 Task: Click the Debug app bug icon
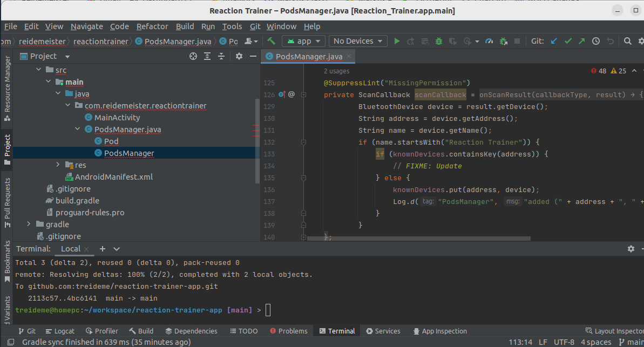438,41
